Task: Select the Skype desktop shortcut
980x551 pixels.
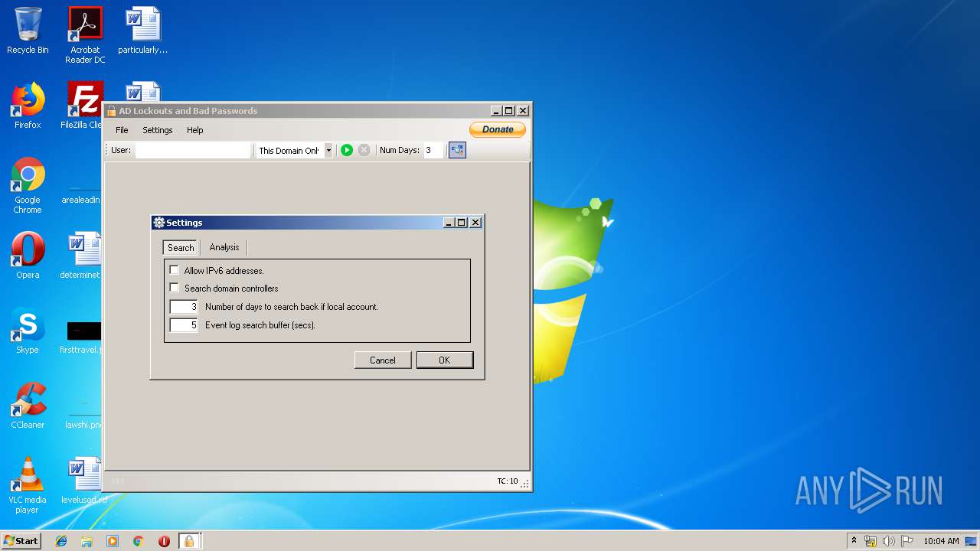Action: pyautogui.click(x=28, y=331)
